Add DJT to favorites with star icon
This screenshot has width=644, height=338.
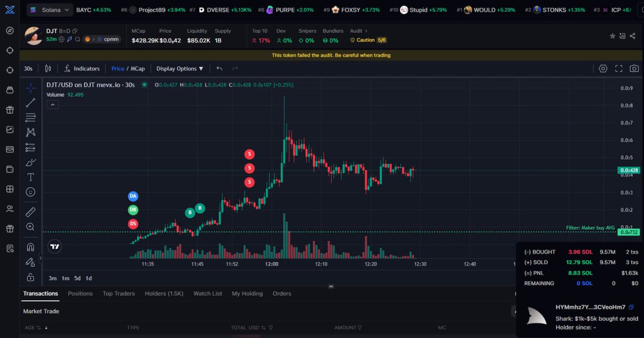612,36
